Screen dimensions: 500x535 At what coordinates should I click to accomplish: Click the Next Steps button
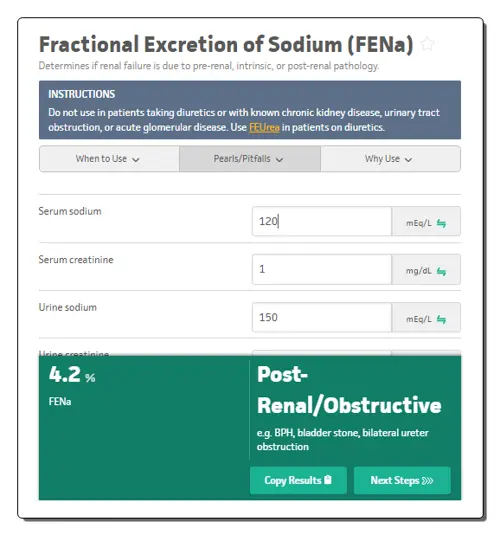[402, 480]
